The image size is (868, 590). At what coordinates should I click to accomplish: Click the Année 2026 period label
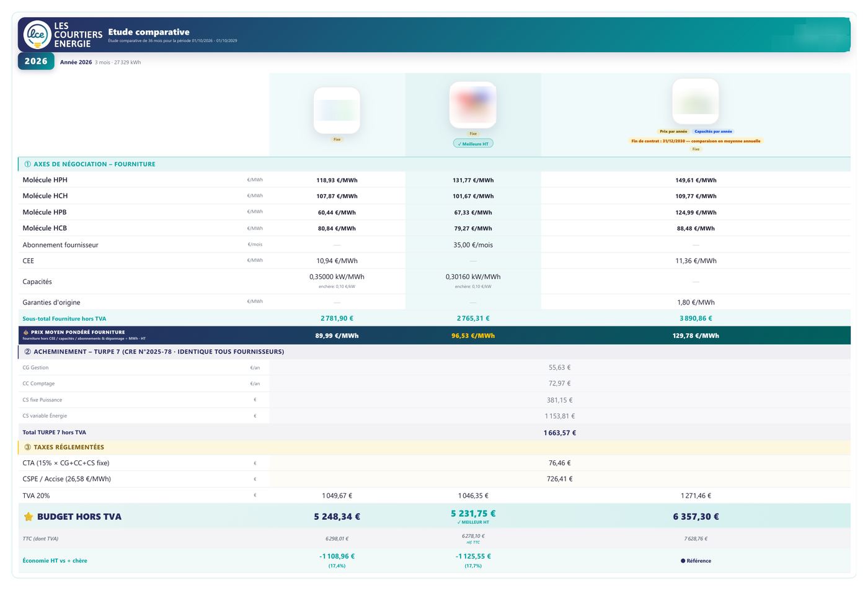pos(76,62)
